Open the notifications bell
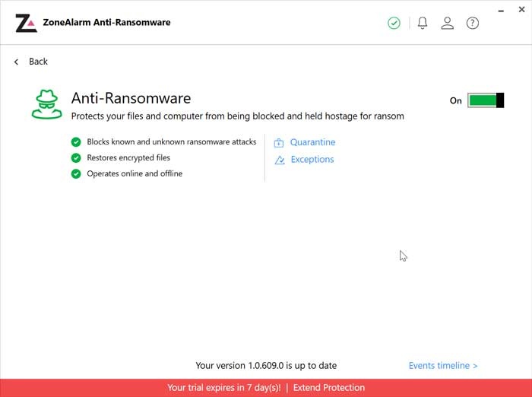The height and width of the screenshot is (397, 532). coord(423,23)
